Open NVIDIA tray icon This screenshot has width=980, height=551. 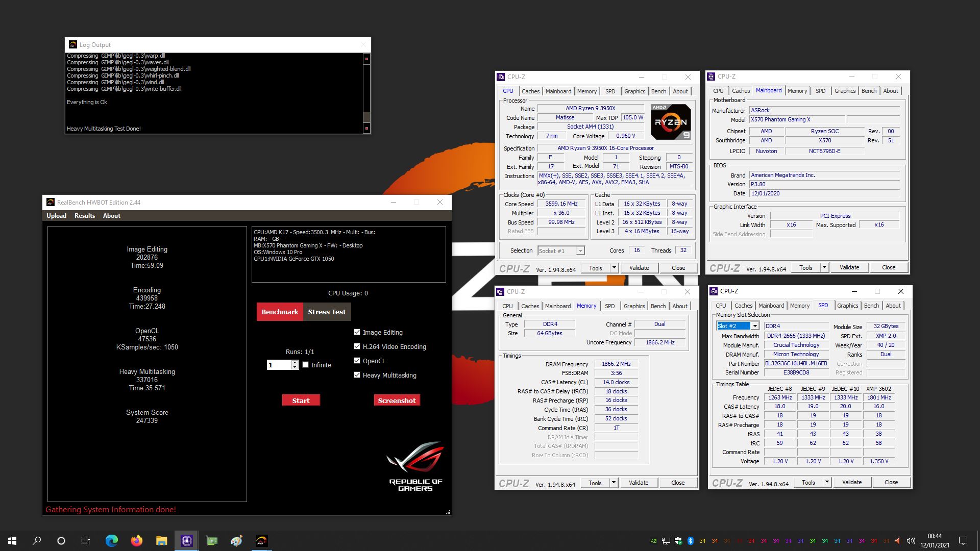click(654, 541)
